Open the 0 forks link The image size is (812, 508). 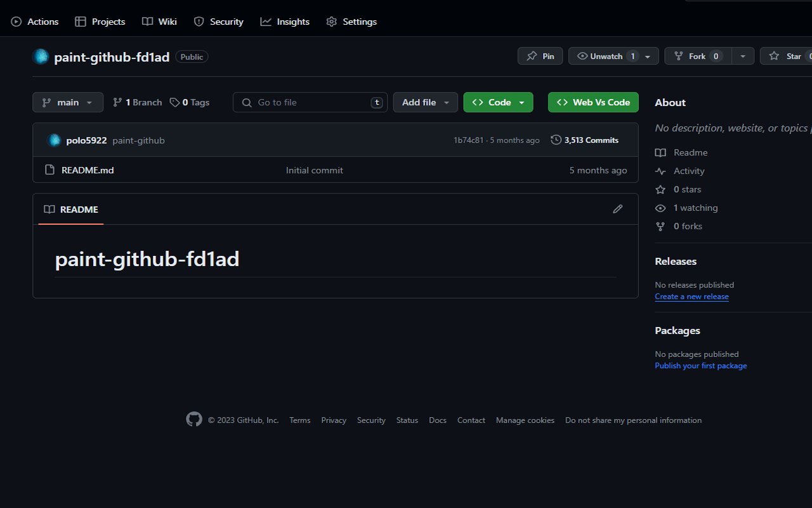679,226
